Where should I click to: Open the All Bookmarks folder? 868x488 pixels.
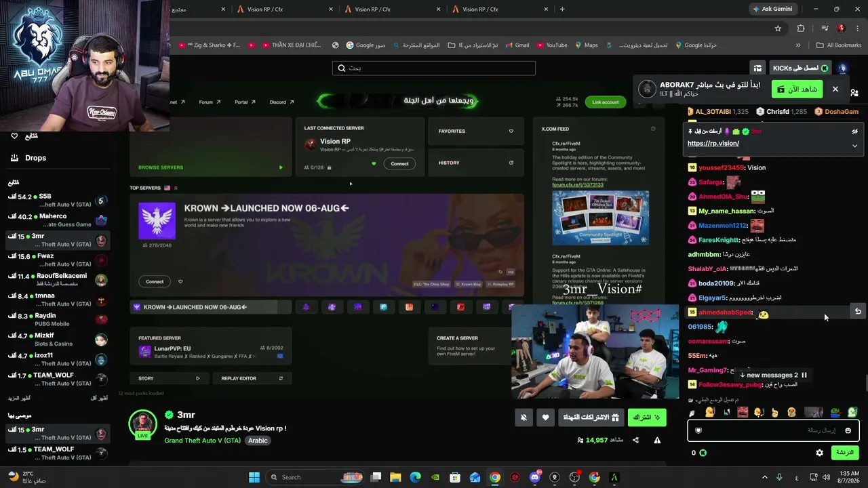(x=839, y=45)
